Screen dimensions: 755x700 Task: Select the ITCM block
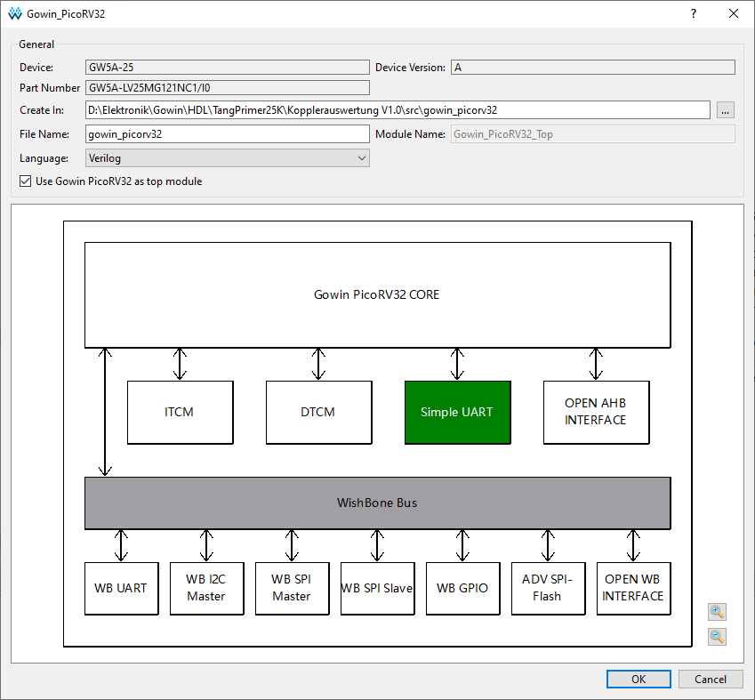pyautogui.click(x=181, y=413)
